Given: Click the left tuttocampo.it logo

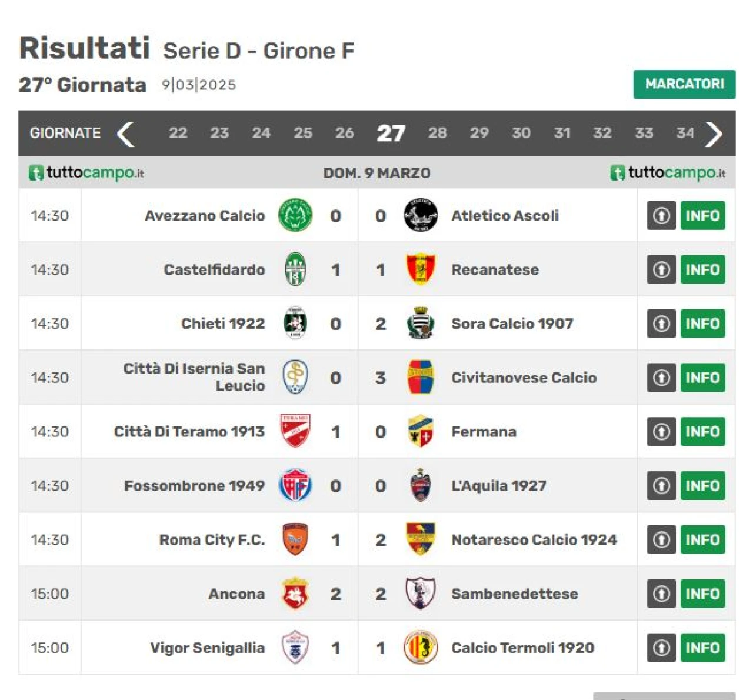Looking at the screenshot, I should tap(86, 173).
